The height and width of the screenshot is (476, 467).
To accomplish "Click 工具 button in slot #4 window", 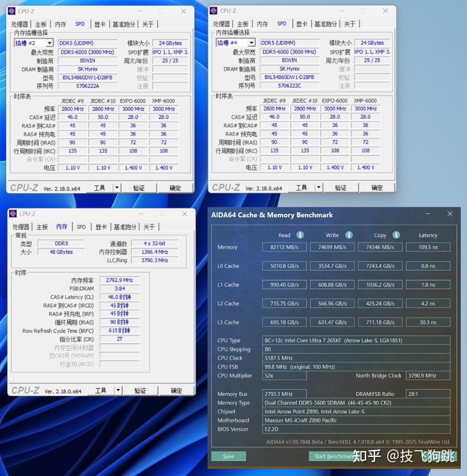I will (301, 188).
